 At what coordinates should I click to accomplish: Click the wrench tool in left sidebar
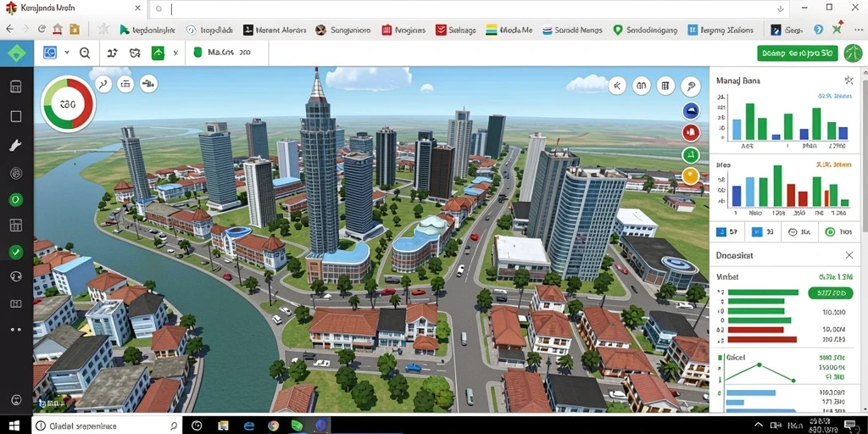point(15,145)
